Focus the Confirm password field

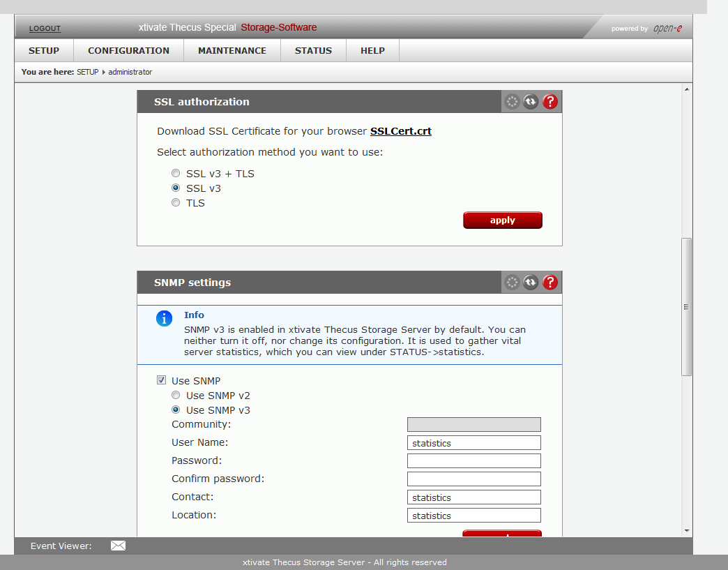474,479
